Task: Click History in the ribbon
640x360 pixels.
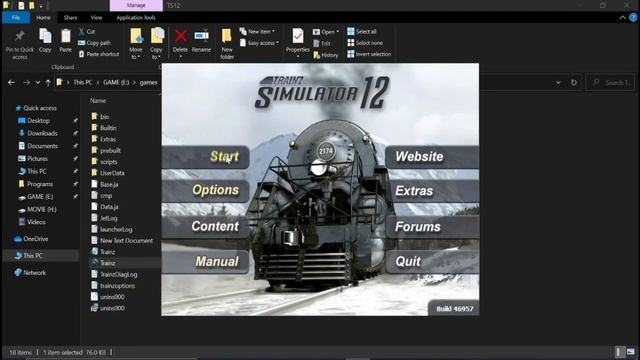Action: 326,55
